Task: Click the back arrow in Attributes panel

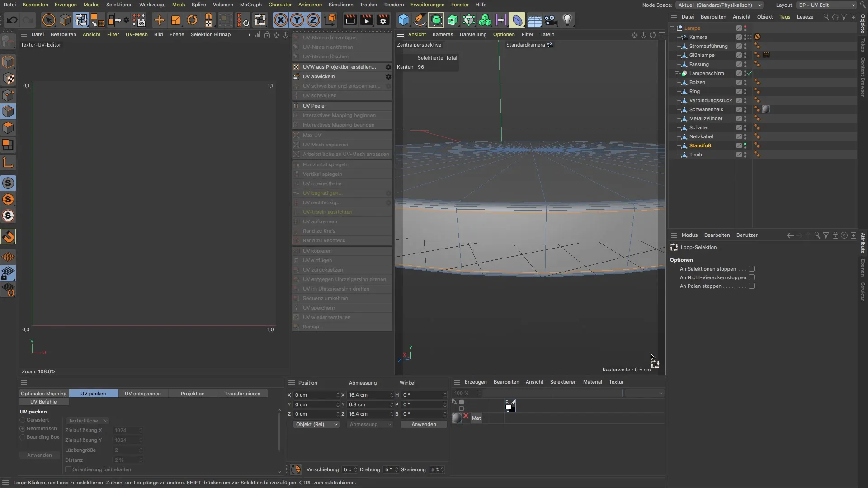Action: tap(790, 235)
